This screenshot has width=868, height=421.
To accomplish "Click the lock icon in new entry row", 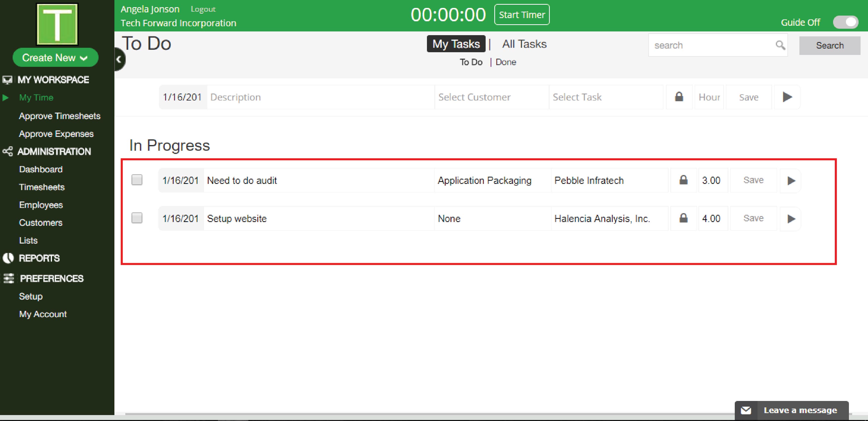I will tap(679, 97).
